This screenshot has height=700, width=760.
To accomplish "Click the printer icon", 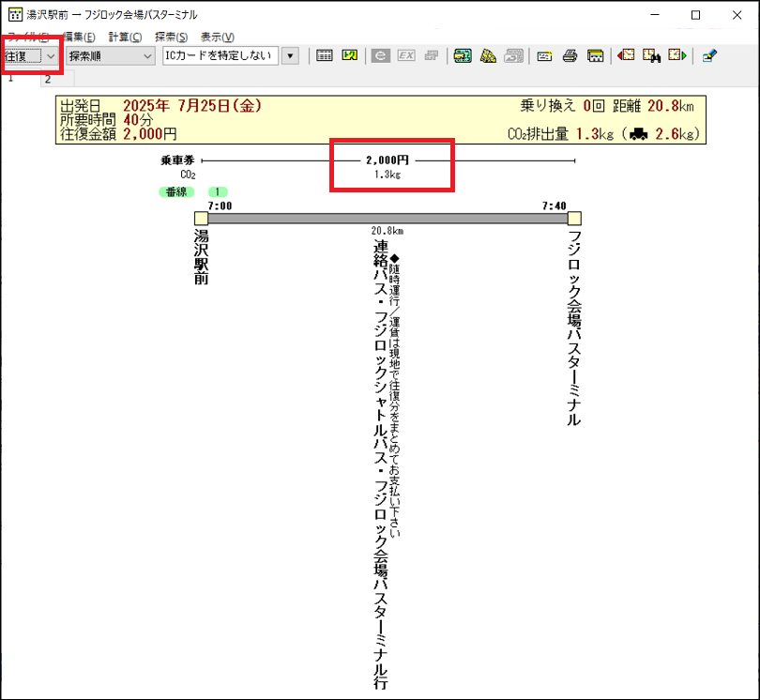I will (x=570, y=56).
